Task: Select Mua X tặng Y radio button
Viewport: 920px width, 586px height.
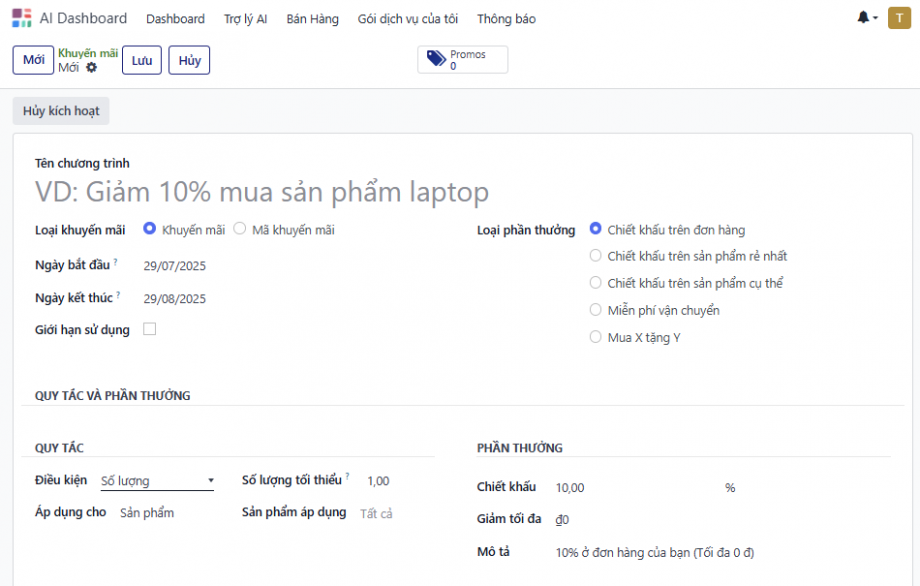Action: tap(596, 337)
